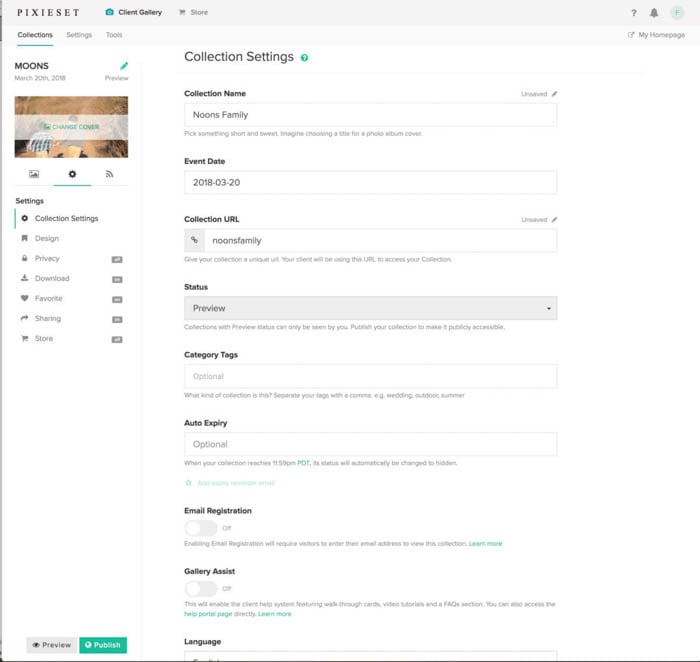Click the Favorite status badge

117,300
